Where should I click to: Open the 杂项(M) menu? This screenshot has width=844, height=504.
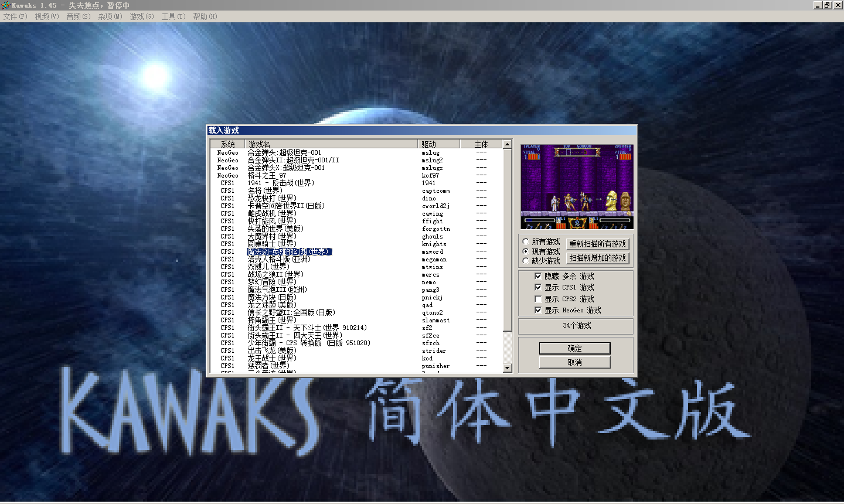(x=110, y=16)
